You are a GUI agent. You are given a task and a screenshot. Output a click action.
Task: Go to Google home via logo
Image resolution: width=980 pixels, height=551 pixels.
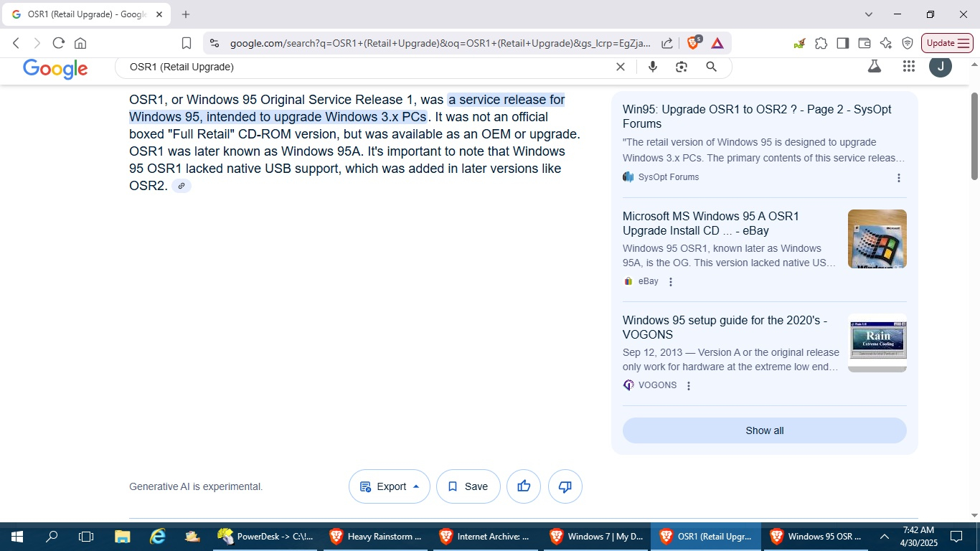(x=55, y=68)
